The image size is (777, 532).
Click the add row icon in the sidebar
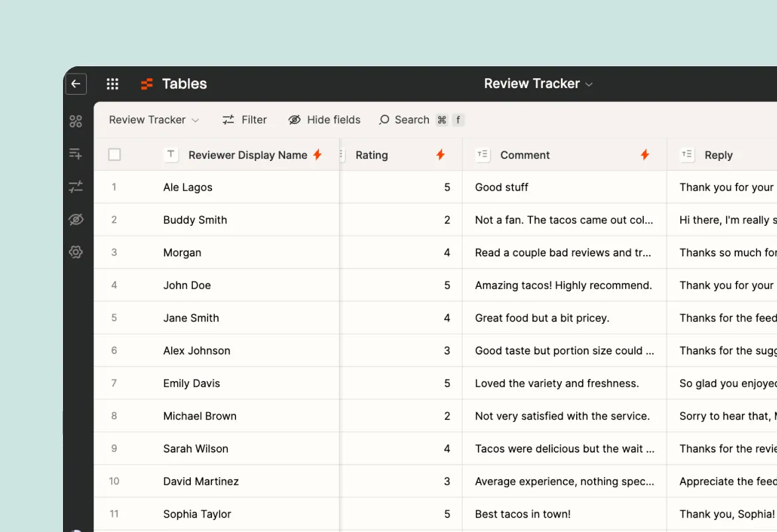(x=76, y=154)
